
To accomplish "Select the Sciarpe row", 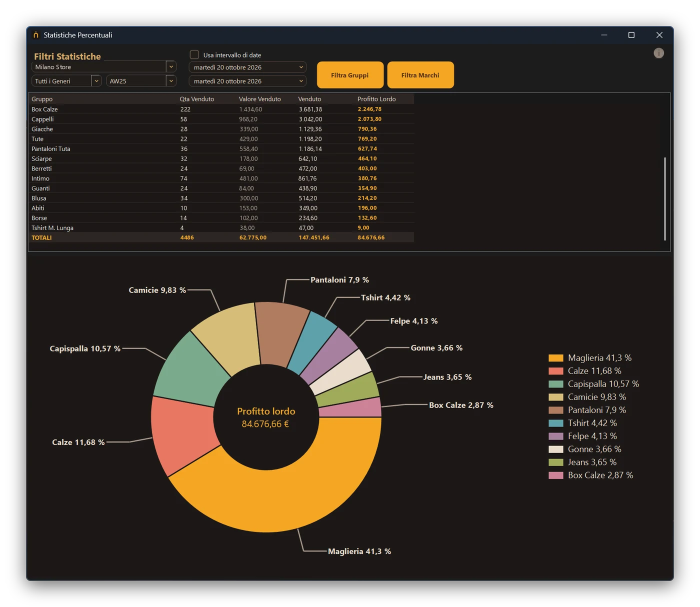I will (x=221, y=158).
